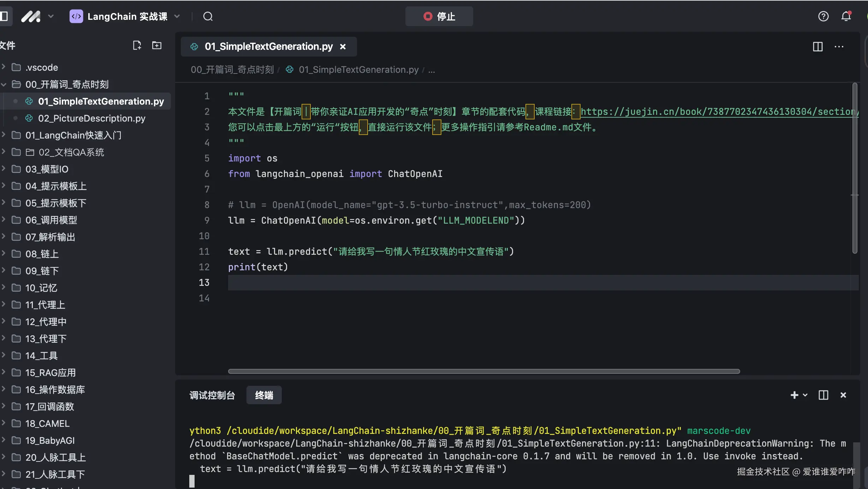Screen dimensions: 868x489
Task: Open 02_PictureDescription.py in file tree
Action: pos(91,118)
